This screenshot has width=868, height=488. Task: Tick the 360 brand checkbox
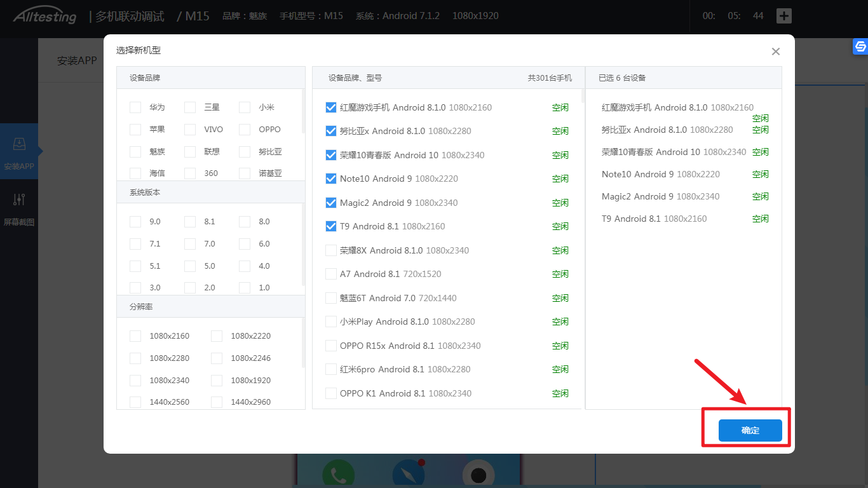[x=190, y=173]
